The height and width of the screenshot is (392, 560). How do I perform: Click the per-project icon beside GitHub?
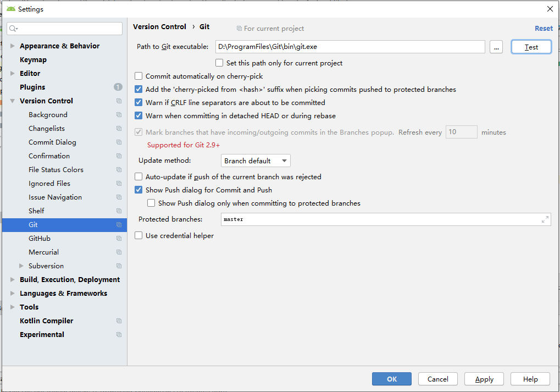(x=119, y=239)
